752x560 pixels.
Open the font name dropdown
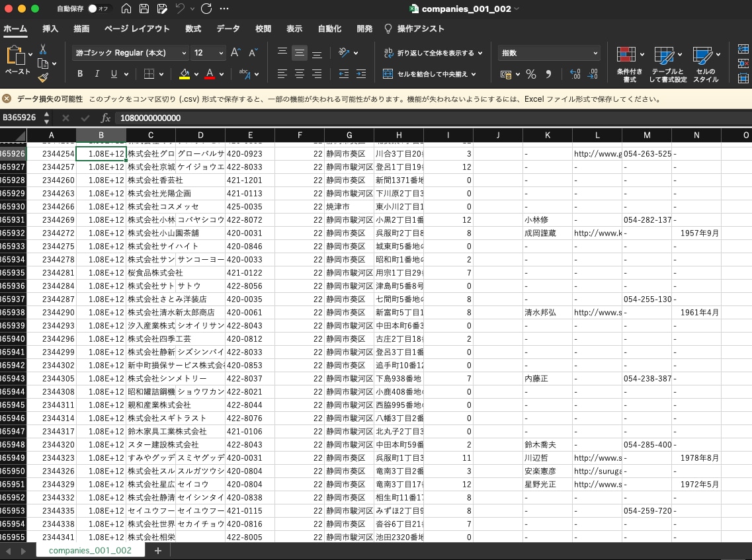[184, 53]
